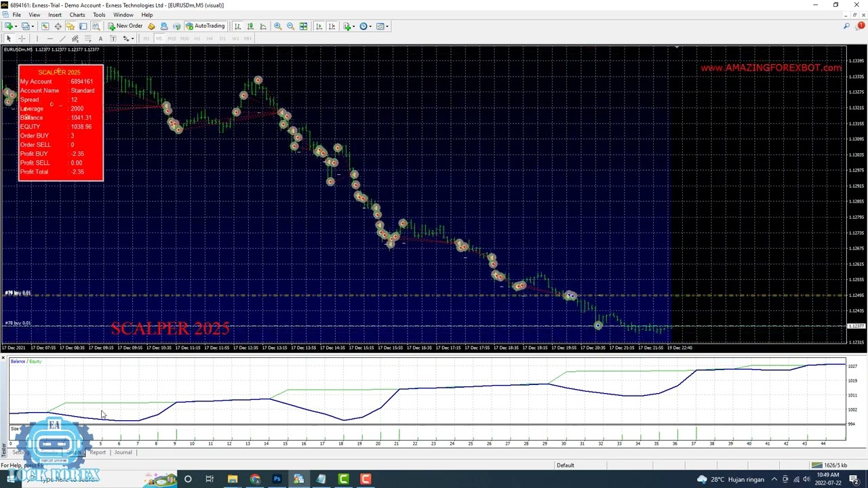Open the Tools menu
This screenshot has height=488, width=868.
99,15
